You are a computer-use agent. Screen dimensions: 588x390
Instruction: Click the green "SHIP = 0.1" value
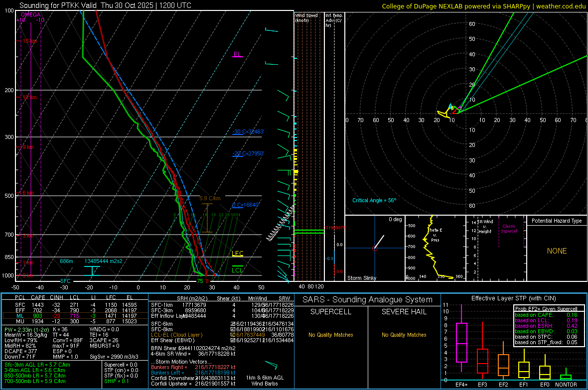(116, 381)
